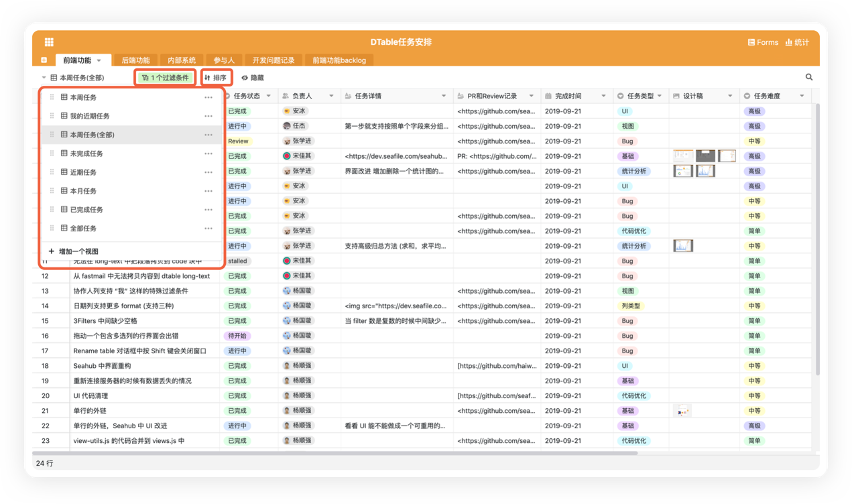
Task: Expand 任务详情 column dropdown arrow
Action: point(444,97)
